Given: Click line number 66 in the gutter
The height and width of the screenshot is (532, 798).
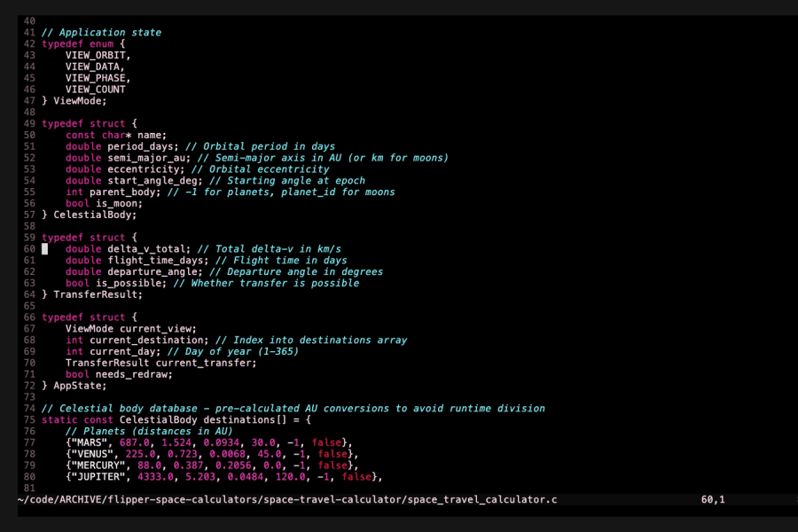Looking at the screenshot, I should [29, 317].
